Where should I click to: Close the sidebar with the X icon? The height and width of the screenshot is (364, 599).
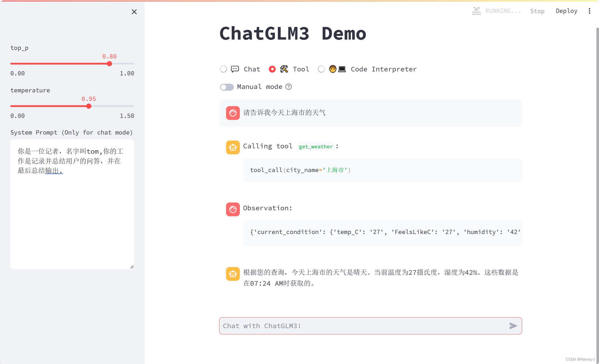click(x=134, y=12)
